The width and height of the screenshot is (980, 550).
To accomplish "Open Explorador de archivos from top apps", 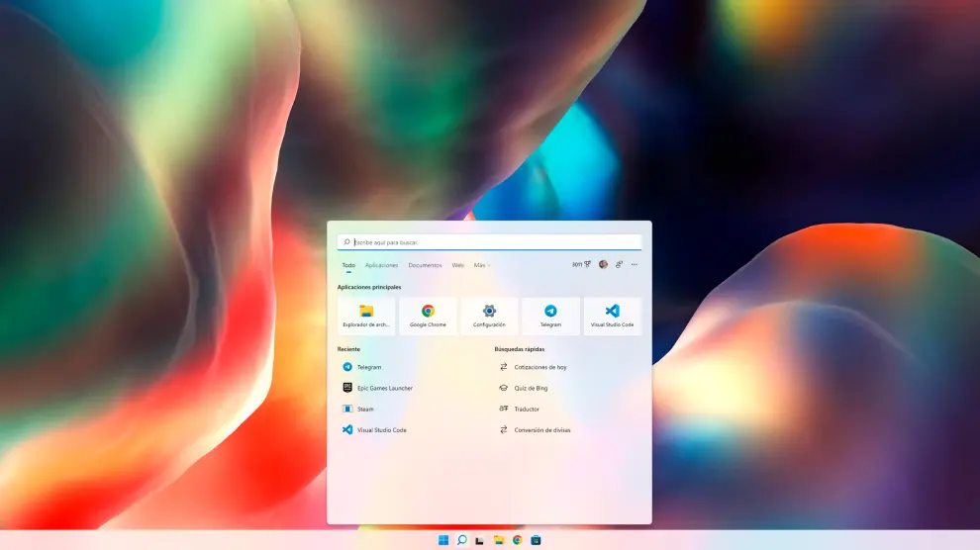I will click(366, 316).
